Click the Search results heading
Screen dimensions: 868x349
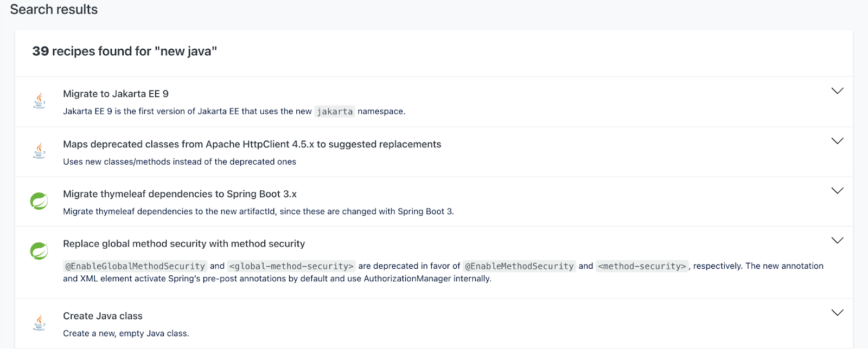(x=54, y=10)
